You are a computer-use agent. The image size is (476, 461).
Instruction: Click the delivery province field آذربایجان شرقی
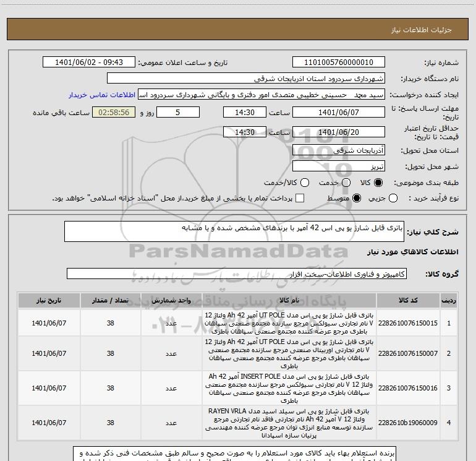click(x=339, y=150)
